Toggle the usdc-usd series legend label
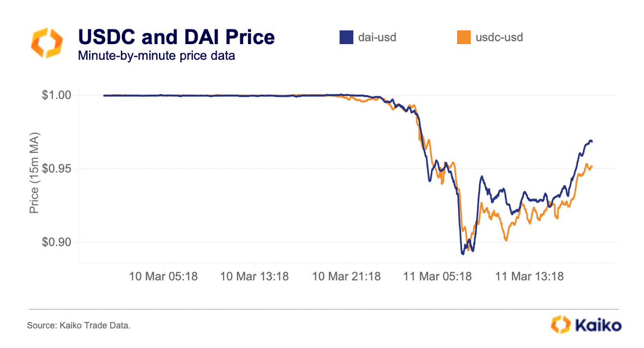Image resolution: width=644 pixels, height=348 pixels. (x=499, y=38)
